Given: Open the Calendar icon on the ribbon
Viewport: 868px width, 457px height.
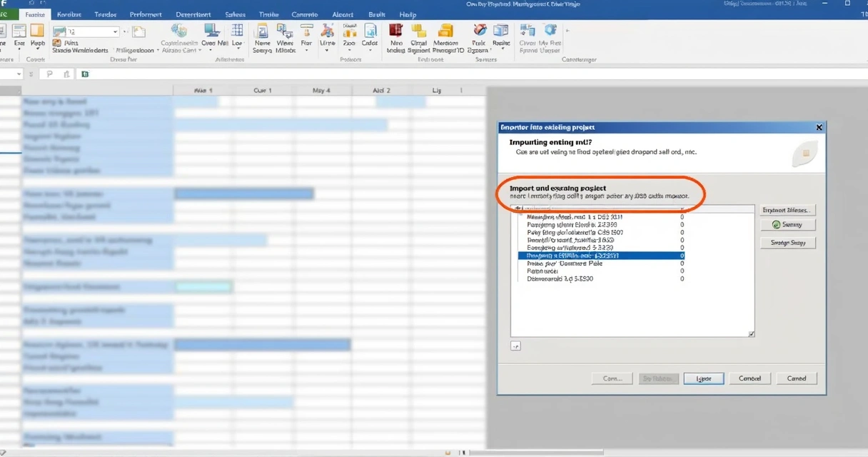Looking at the screenshot, I should point(370,33).
